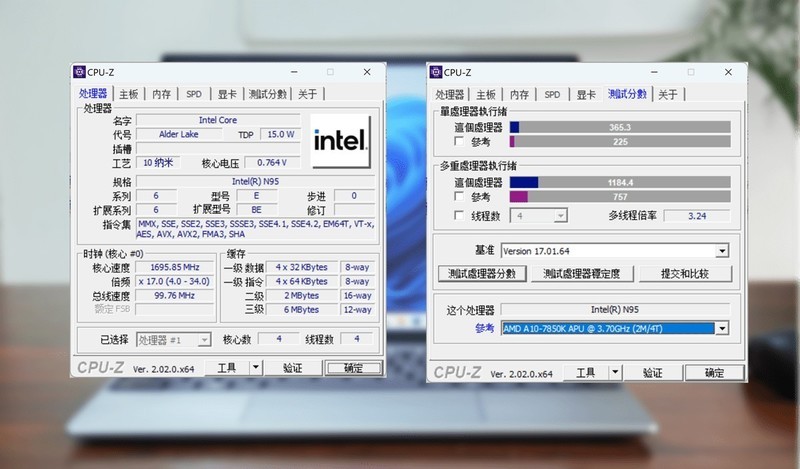Click 验证 button in the left window
800x469 pixels.
pos(292,367)
